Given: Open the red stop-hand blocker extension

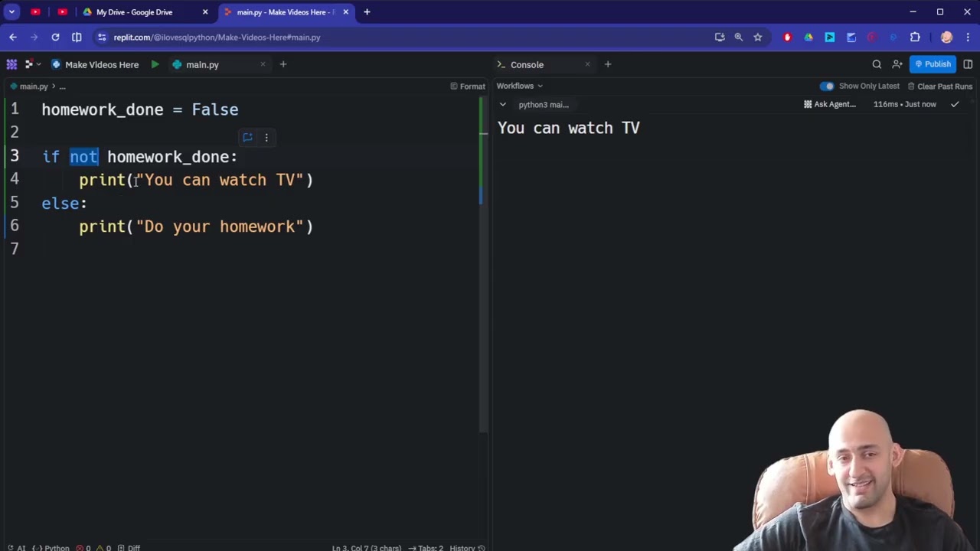Looking at the screenshot, I should [787, 37].
